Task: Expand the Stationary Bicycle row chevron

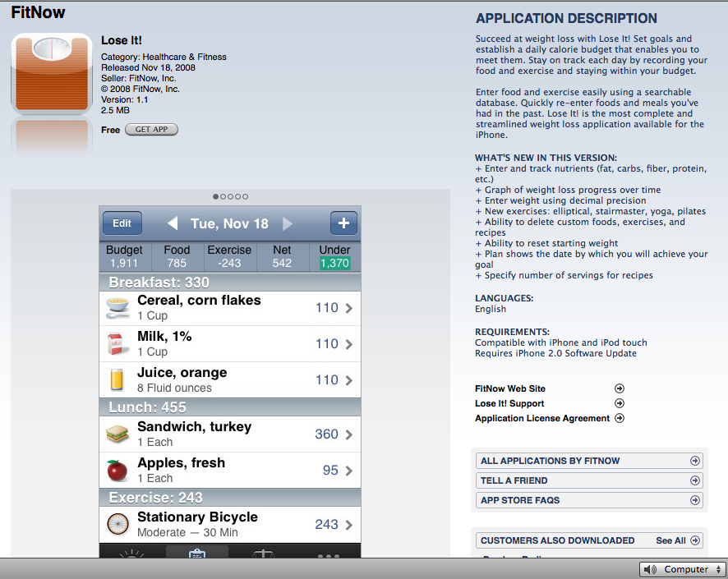Action: (x=348, y=525)
